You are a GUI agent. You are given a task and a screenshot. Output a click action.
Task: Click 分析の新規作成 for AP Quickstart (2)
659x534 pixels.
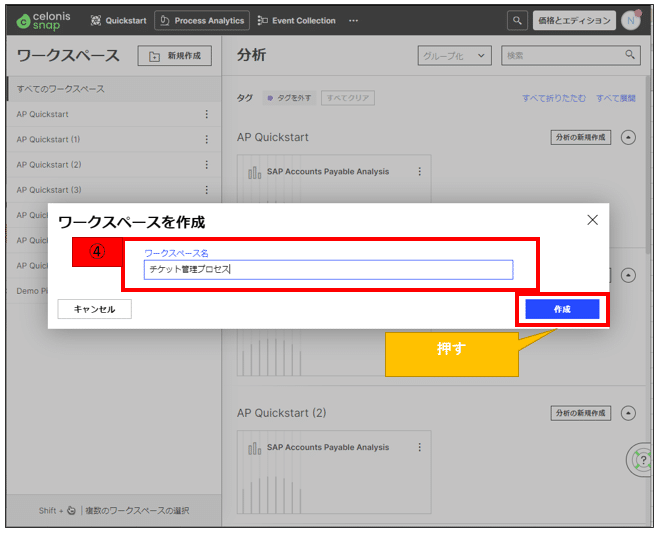[580, 413]
